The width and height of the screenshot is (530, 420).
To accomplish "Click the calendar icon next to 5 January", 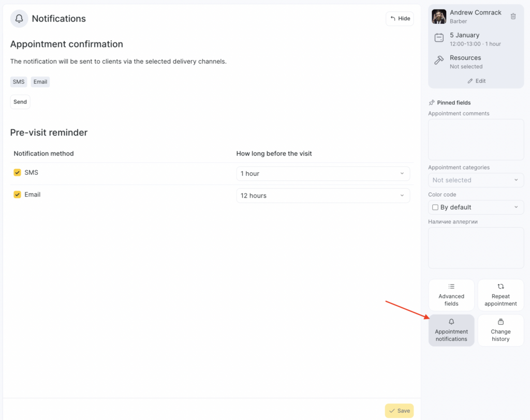I will click(439, 38).
